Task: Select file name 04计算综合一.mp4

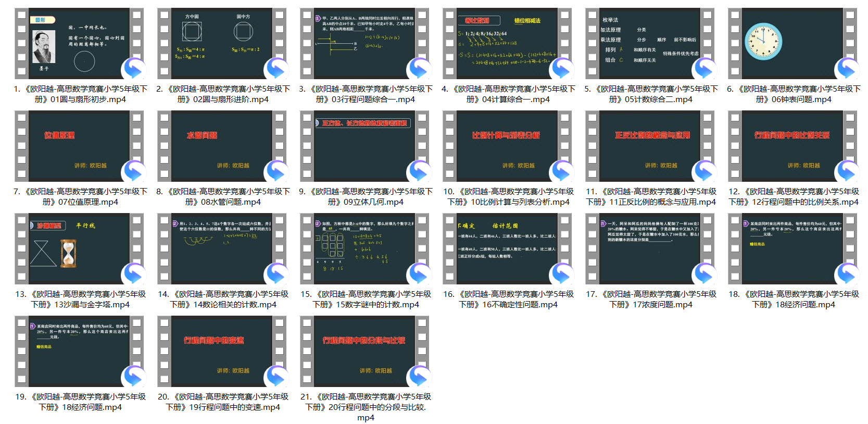Action: [508, 94]
